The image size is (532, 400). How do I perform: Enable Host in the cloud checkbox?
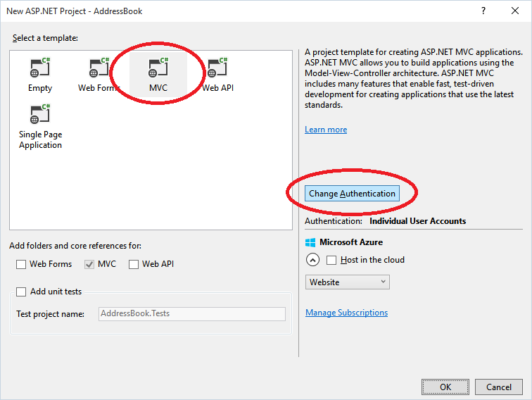331,260
